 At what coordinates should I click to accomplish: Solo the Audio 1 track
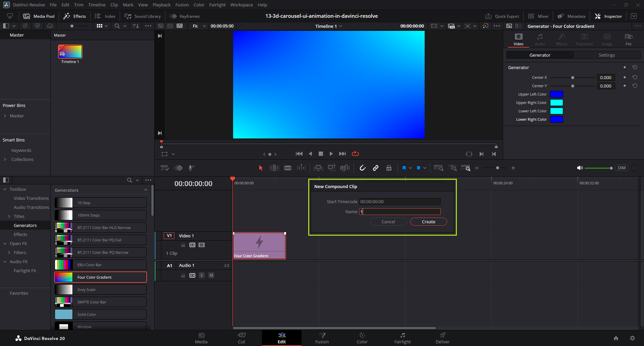(x=202, y=275)
